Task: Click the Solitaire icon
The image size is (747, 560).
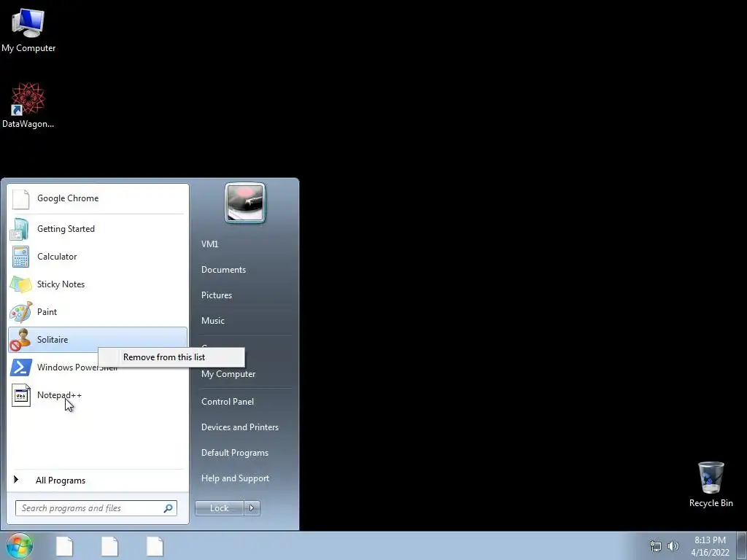Action: pyautogui.click(x=20, y=340)
